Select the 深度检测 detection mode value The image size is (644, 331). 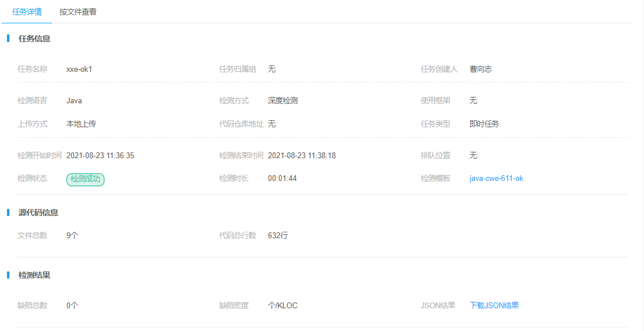(x=282, y=101)
